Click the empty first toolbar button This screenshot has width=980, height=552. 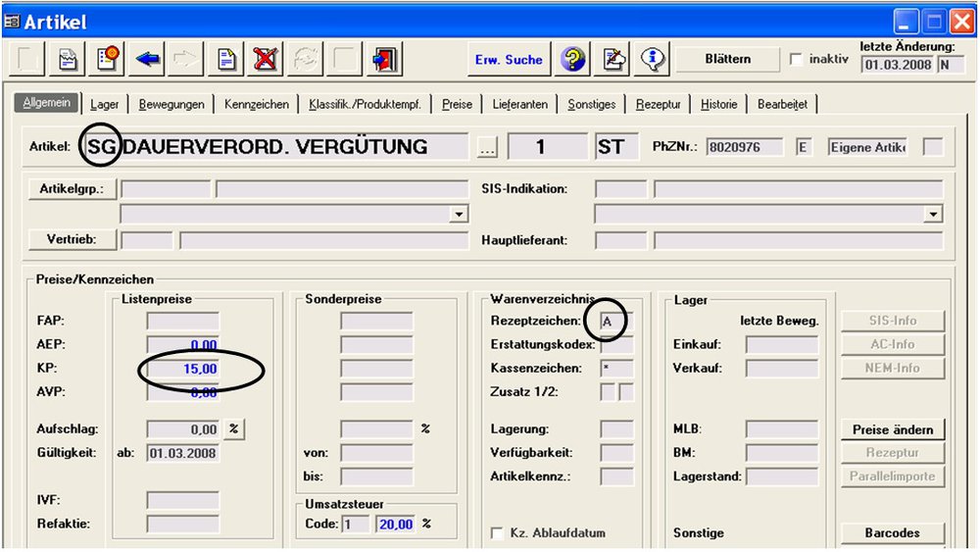tap(27, 60)
